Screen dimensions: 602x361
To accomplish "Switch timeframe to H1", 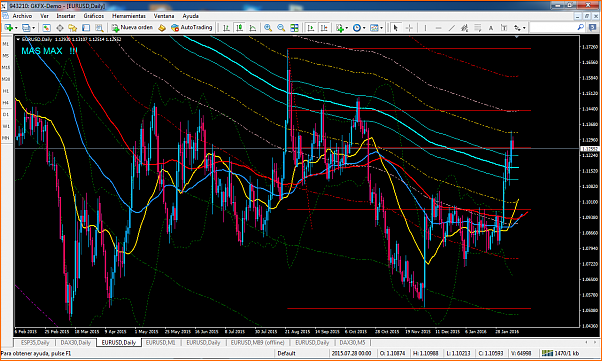I will click(6, 91).
